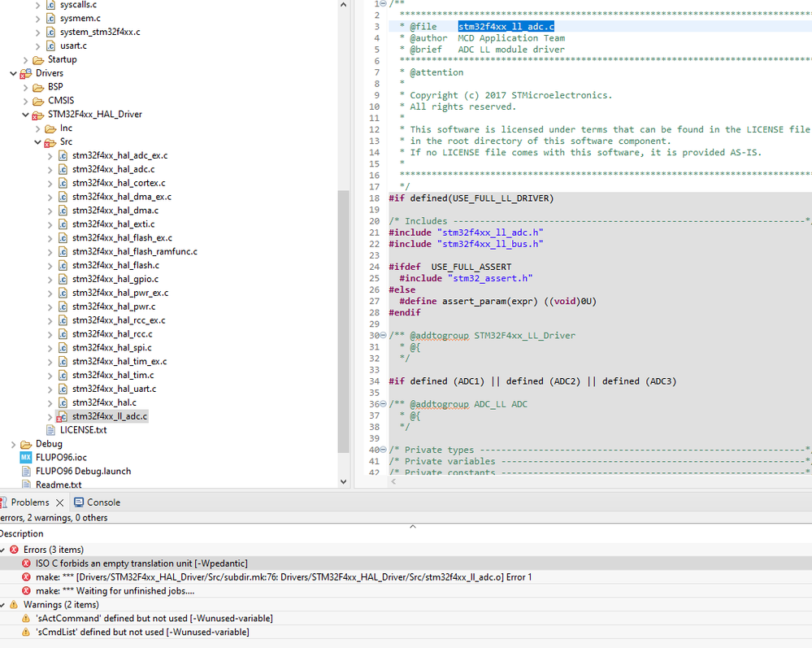Fold the comment block at line 36
Screen dimensions: 812x648
(x=383, y=403)
